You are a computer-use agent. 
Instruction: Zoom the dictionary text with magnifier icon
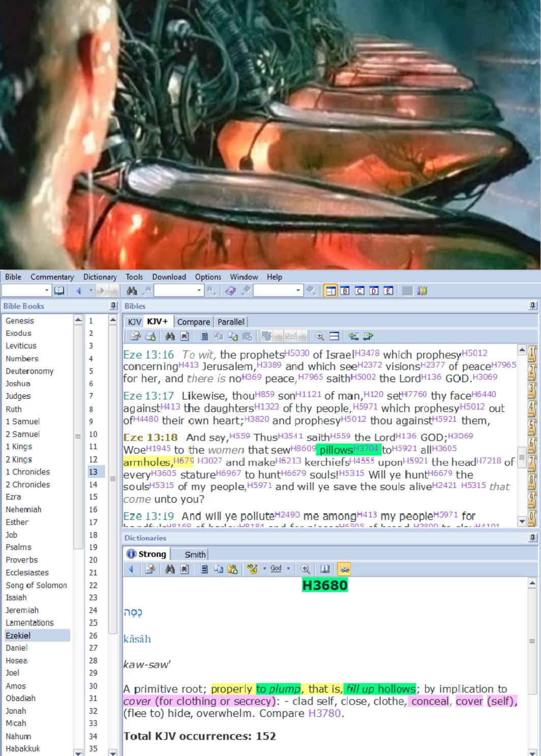coord(305,569)
